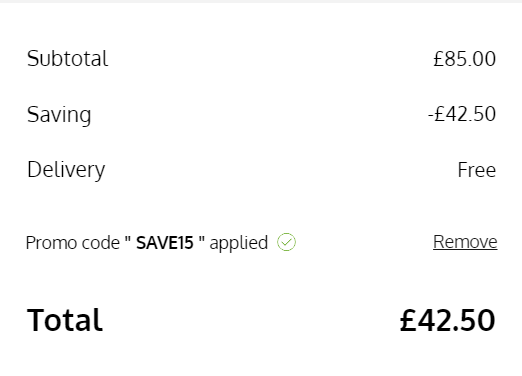Remove the applied promo code

point(465,242)
